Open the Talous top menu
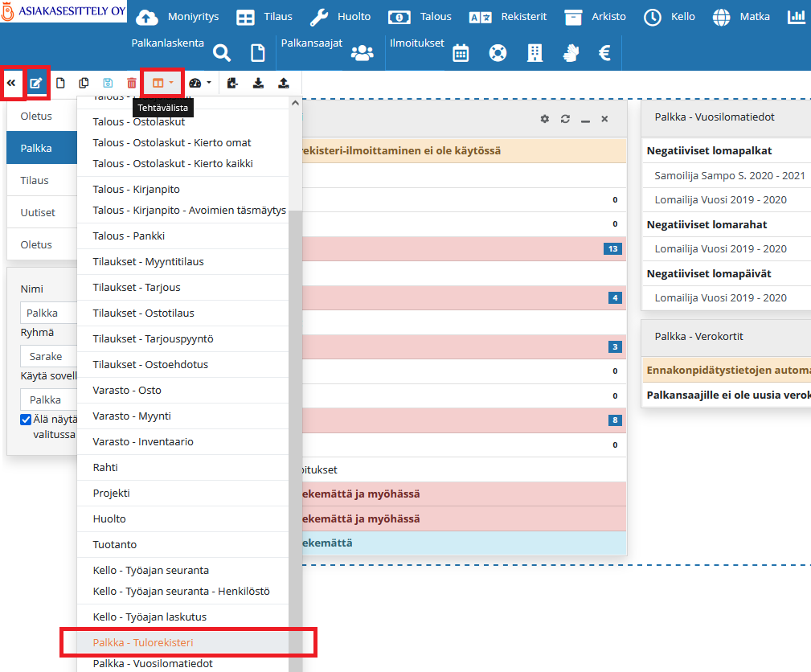The image size is (811, 672). 420,17
